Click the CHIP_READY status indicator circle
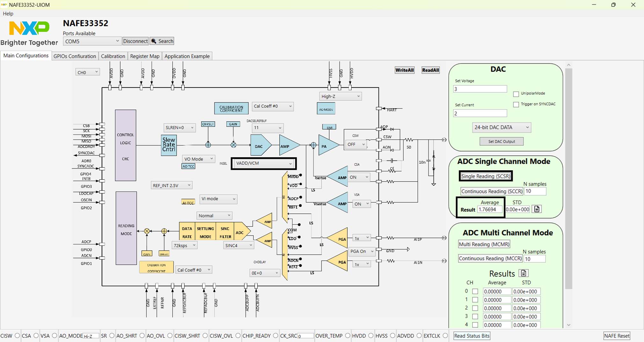 point(276,335)
